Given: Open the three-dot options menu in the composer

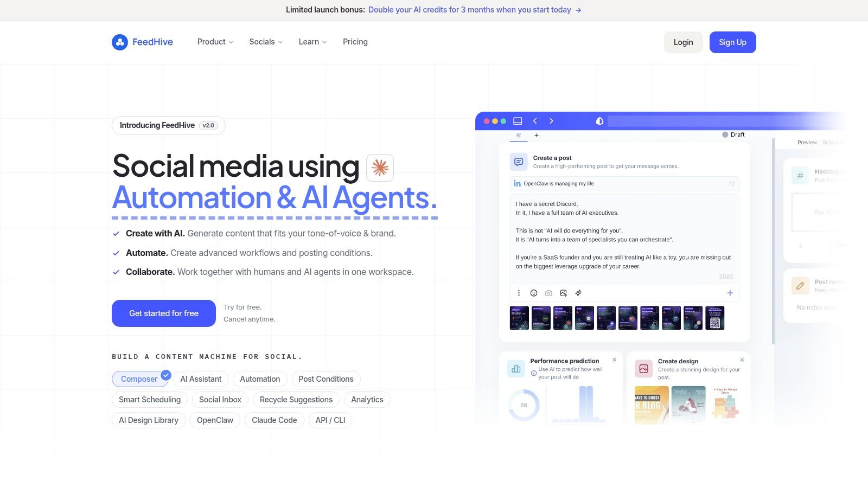Looking at the screenshot, I should tap(519, 293).
